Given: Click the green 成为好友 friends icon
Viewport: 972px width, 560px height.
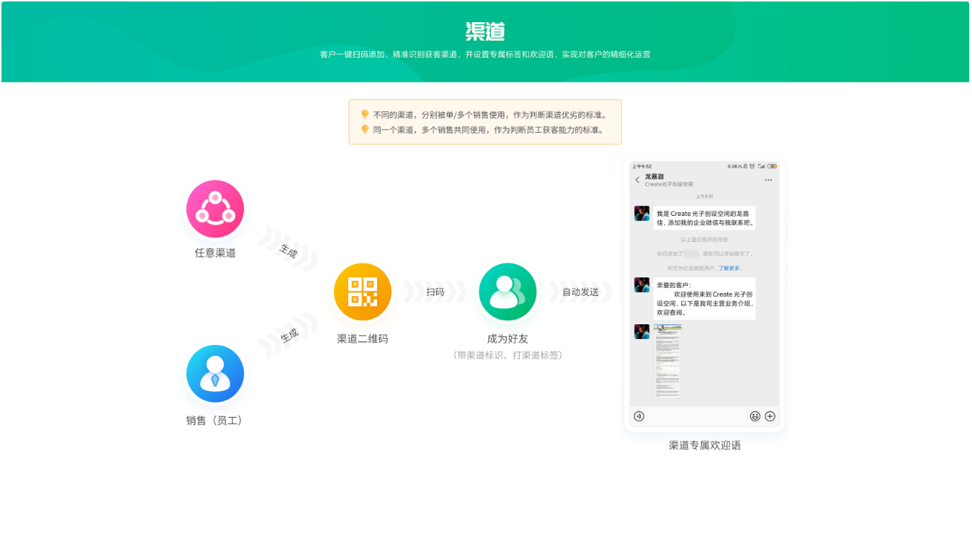Looking at the screenshot, I should click(508, 292).
